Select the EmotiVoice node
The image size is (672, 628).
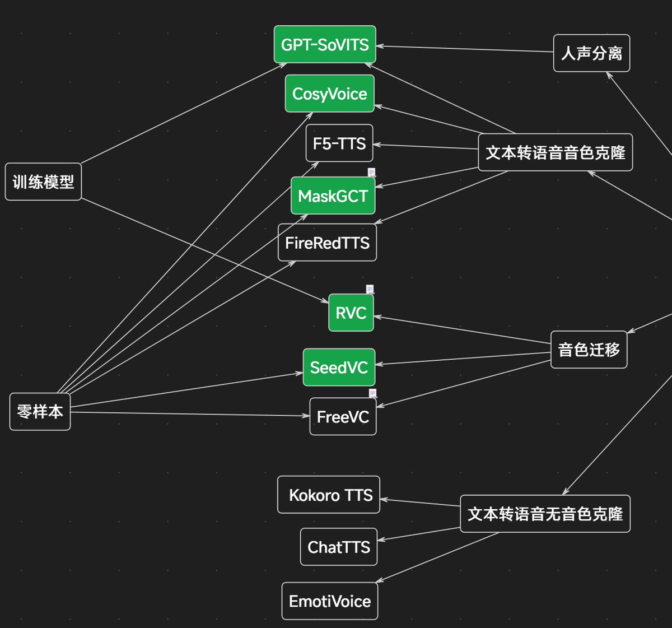(x=330, y=601)
